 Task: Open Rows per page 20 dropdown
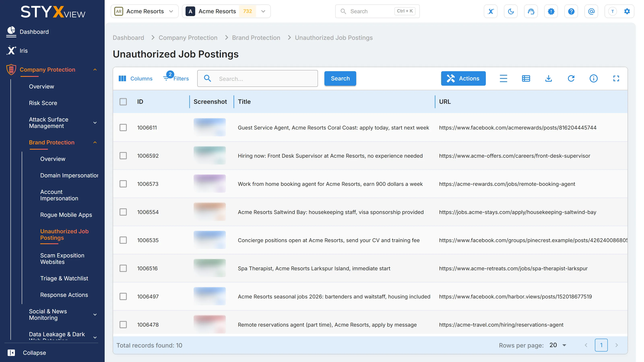point(558,345)
